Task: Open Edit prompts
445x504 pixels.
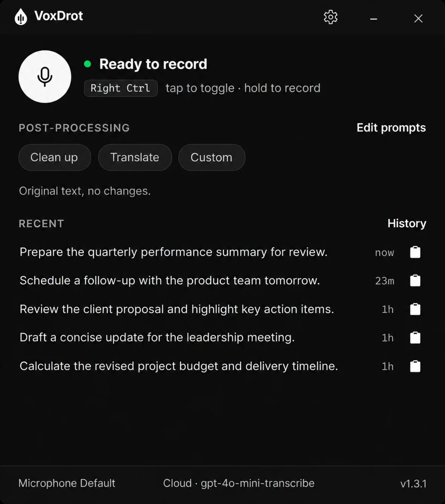Action: click(x=391, y=128)
